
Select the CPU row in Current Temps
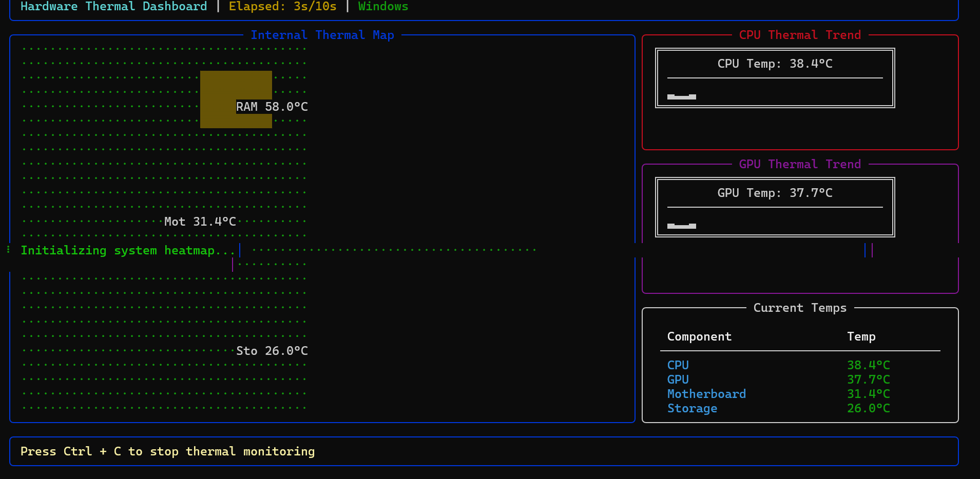pyautogui.click(x=678, y=365)
